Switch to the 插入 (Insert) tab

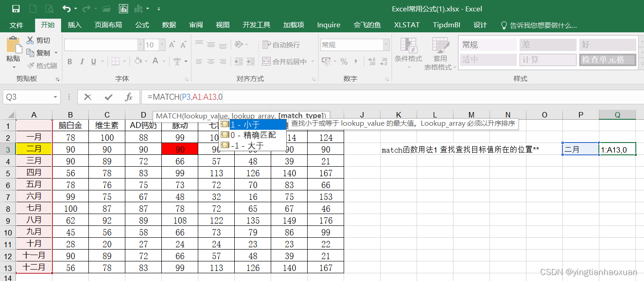coord(74,25)
